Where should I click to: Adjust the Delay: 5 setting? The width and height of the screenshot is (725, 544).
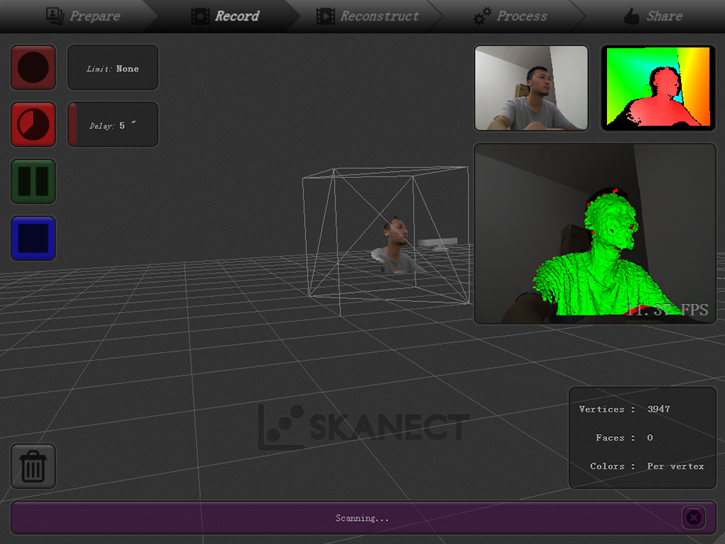click(x=113, y=124)
